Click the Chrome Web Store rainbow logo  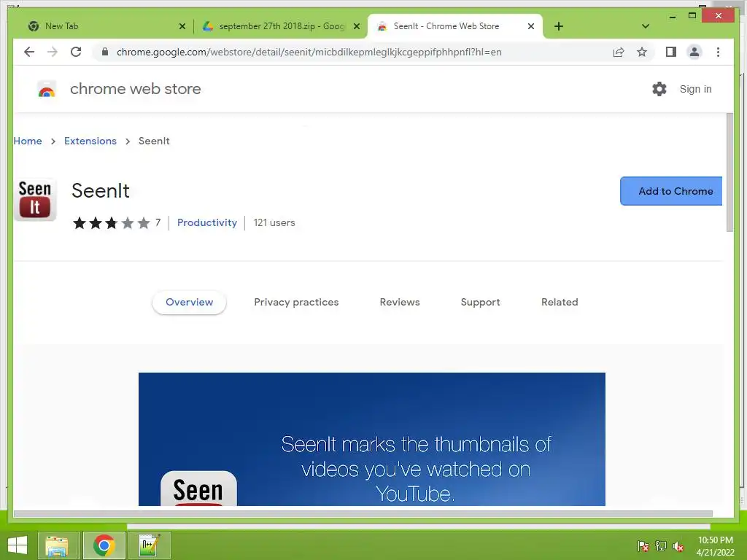pos(46,89)
